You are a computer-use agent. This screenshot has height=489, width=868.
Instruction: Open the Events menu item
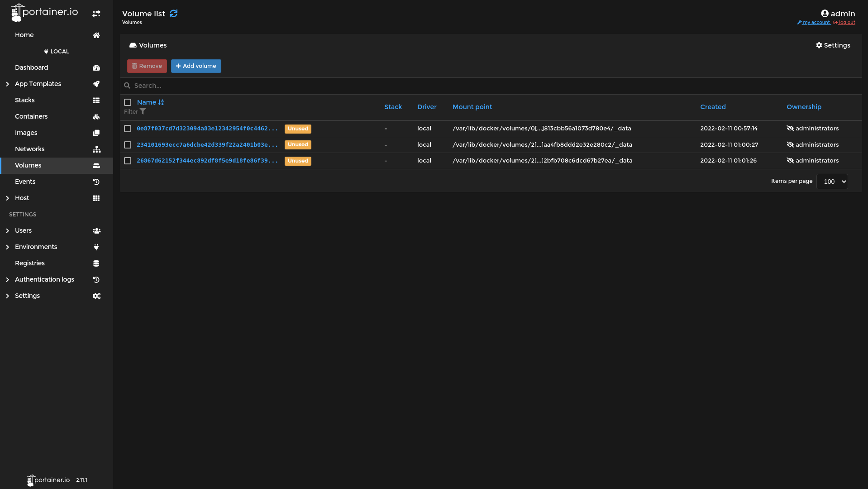(x=25, y=182)
